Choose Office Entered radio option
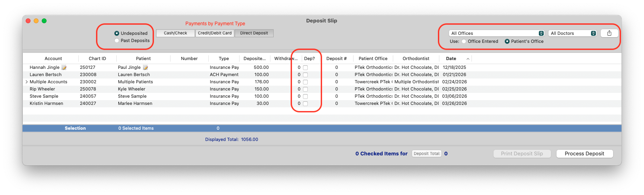Image resolution: width=644 pixels, height=195 pixels. click(464, 41)
